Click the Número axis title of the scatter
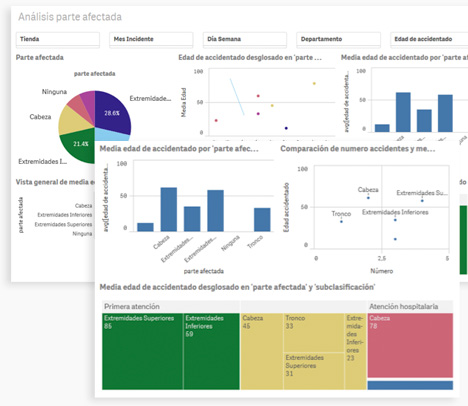The image size is (468, 406). pos(382,271)
